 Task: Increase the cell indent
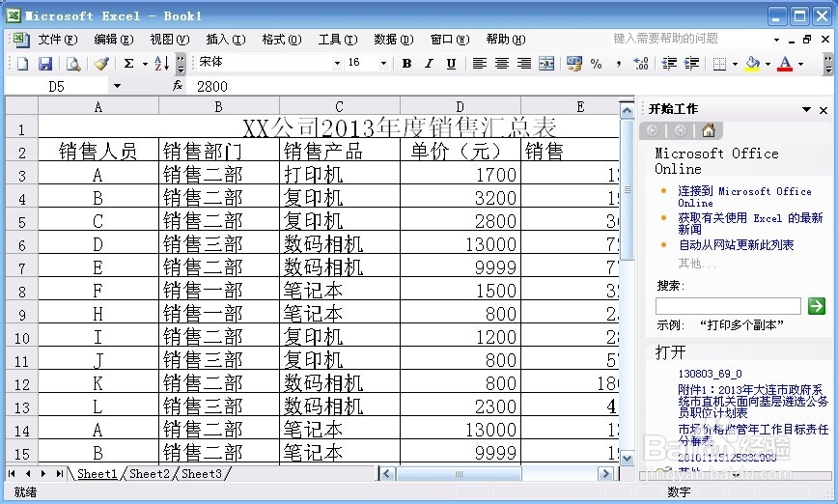(691, 64)
